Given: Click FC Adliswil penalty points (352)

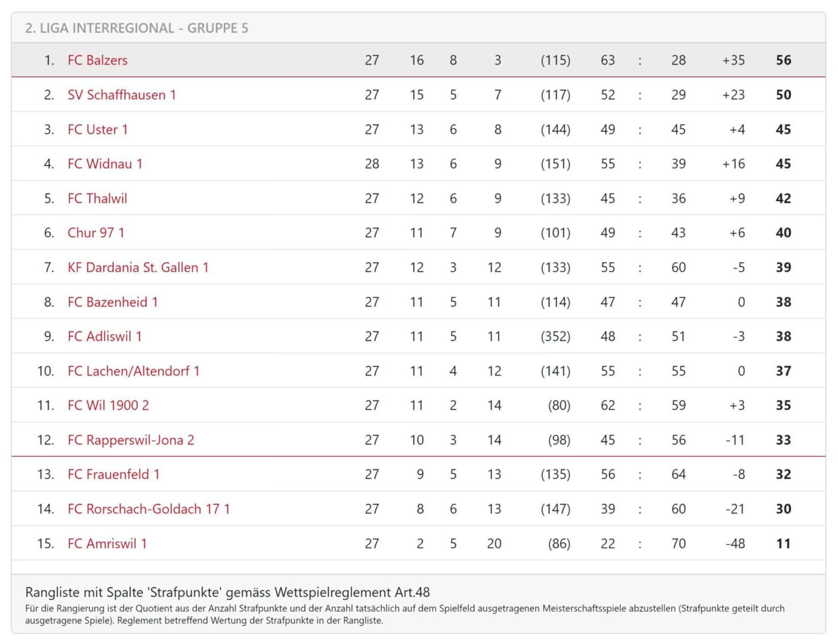Looking at the screenshot, I should point(555,336).
